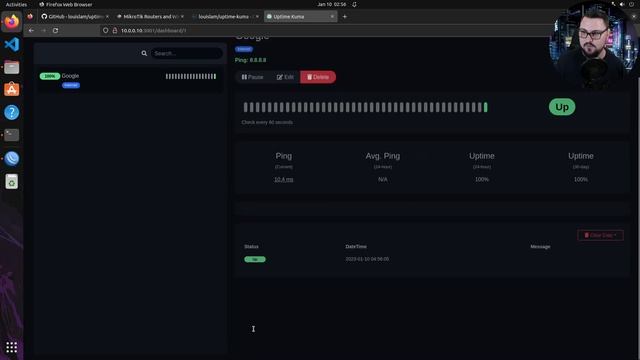Click the datetime cell 2023-01-10

pos(367,259)
